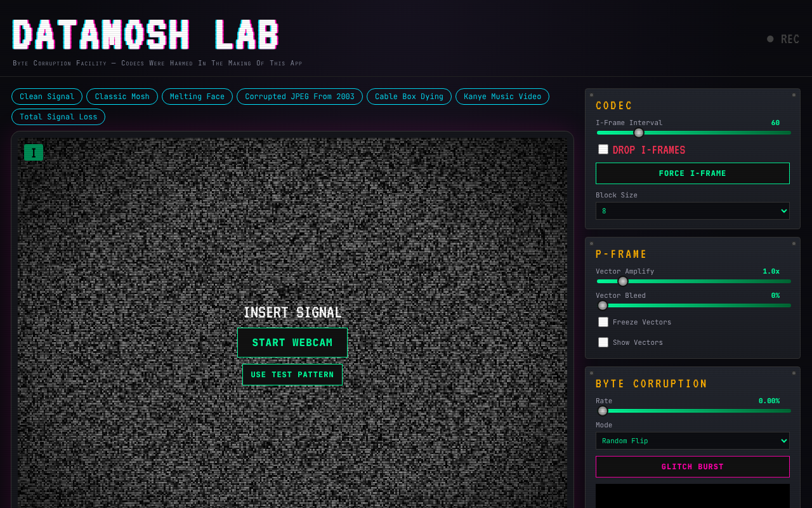The height and width of the screenshot is (508, 812).
Task: Adjust the Vector Bleed slider
Action: [x=693, y=305]
